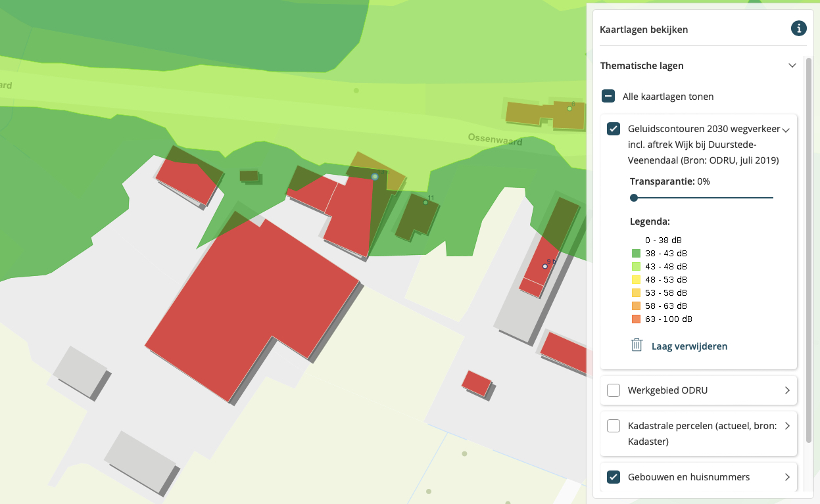Click the 43 - 48 dB legend swatch
Screen dimensions: 820x504
[x=636, y=266]
